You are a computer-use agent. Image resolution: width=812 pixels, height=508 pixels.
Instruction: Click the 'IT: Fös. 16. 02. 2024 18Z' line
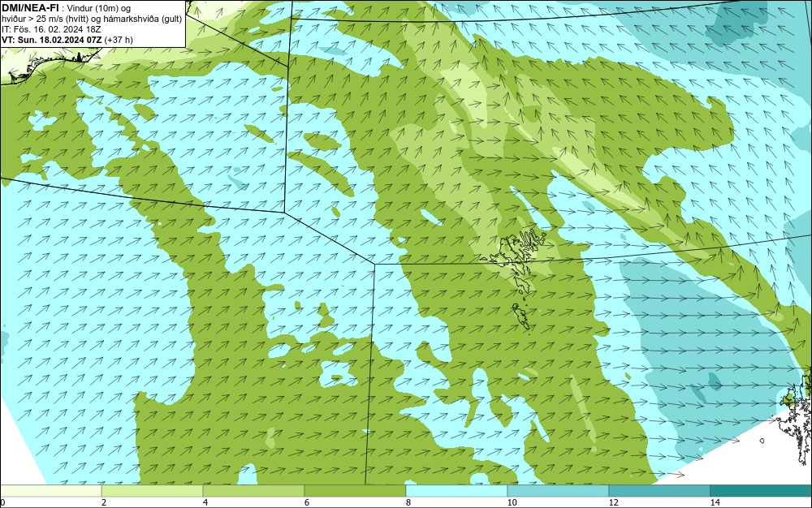pyautogui.click(x=51, y=29)
